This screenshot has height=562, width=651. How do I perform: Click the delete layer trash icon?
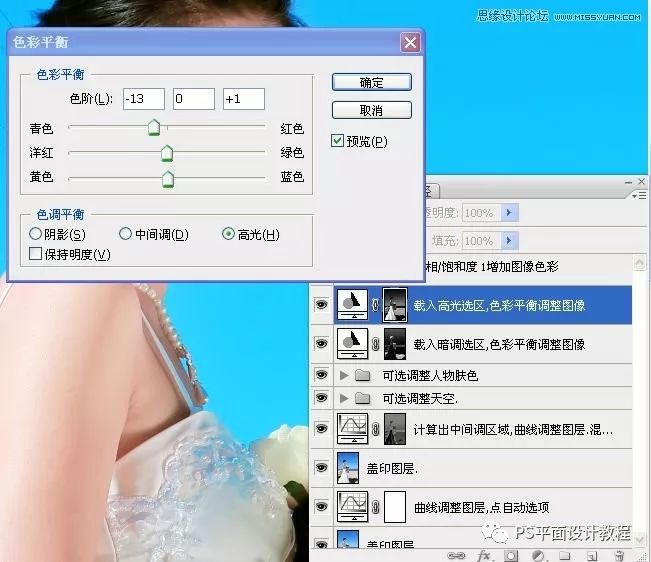tap(619, 555)
